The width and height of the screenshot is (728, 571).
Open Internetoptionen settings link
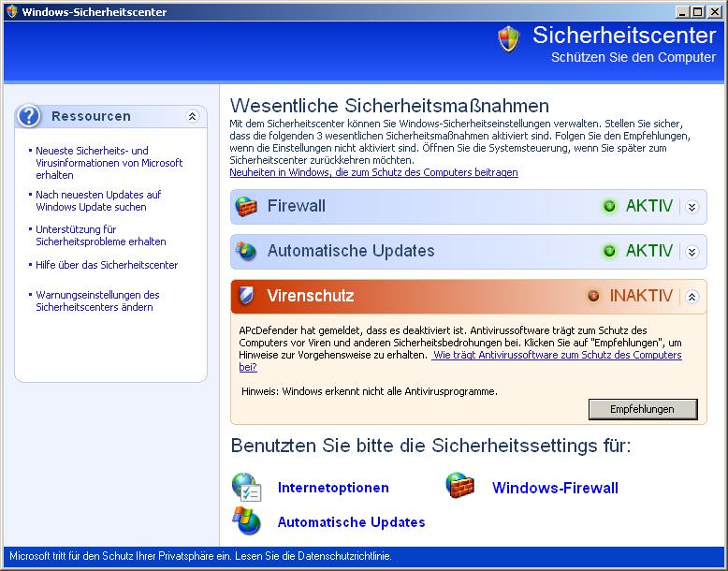(x=333, y=488)
